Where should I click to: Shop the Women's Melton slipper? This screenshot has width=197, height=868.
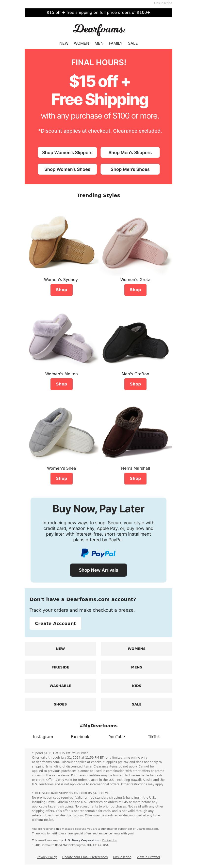click(x=62, y=384)
